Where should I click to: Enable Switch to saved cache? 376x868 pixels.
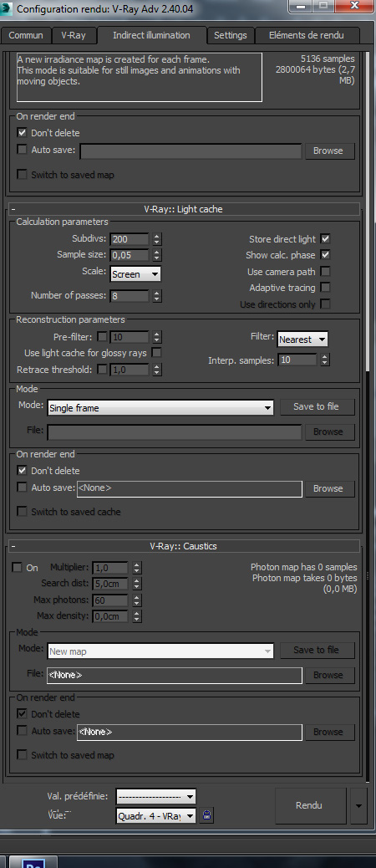click(22, 512)
